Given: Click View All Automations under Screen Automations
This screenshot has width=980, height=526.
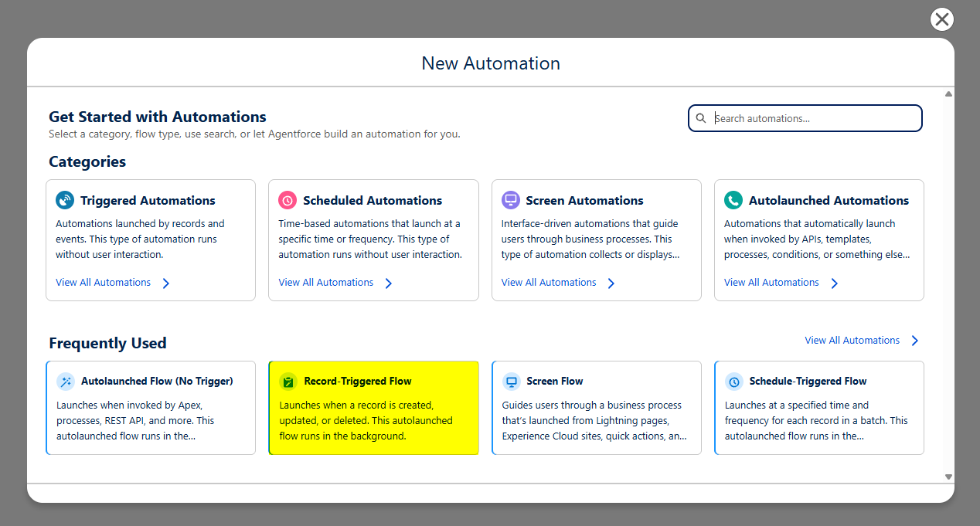Looking at the screenshot, I should (548, 283).
